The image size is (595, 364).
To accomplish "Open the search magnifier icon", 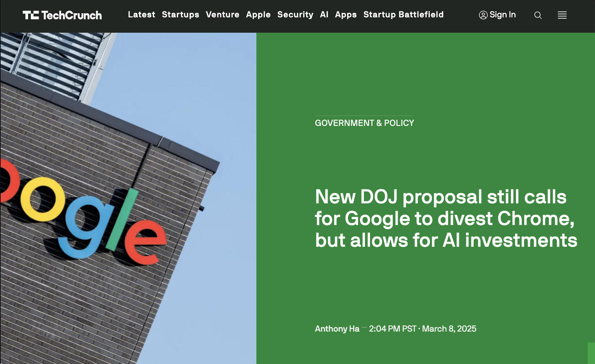I will (538, 15).
